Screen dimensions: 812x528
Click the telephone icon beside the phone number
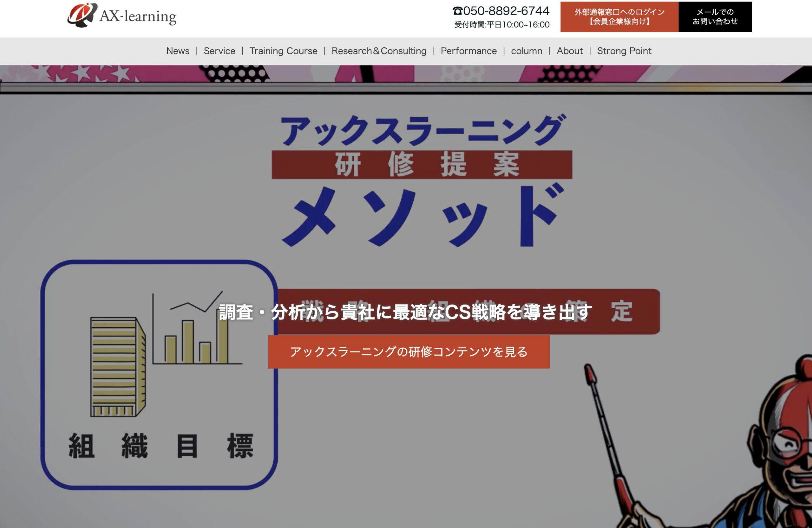[x=457, y=11]
